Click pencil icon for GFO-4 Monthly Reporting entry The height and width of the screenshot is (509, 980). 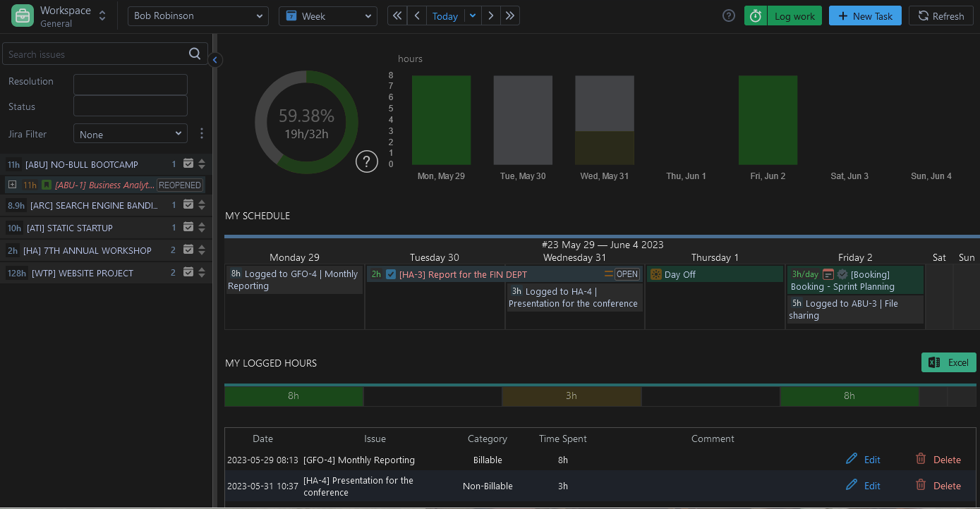(852, 459)
